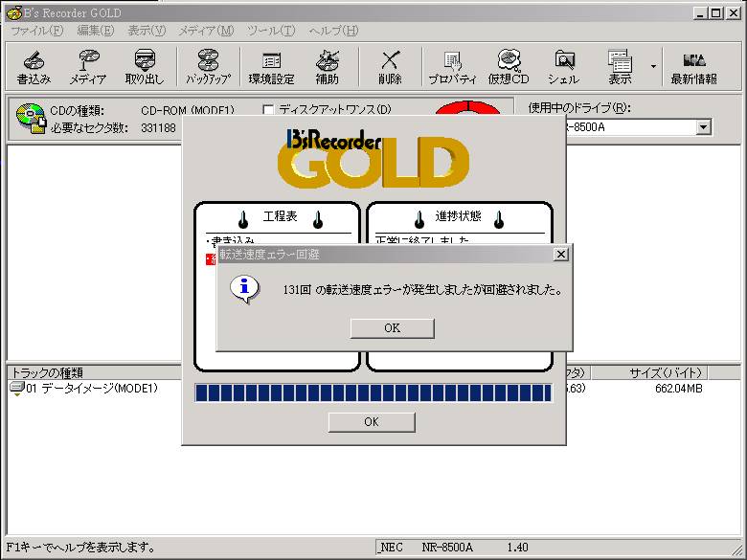Click the 補助 (Assist) toolbar icon

pos(328,67)
